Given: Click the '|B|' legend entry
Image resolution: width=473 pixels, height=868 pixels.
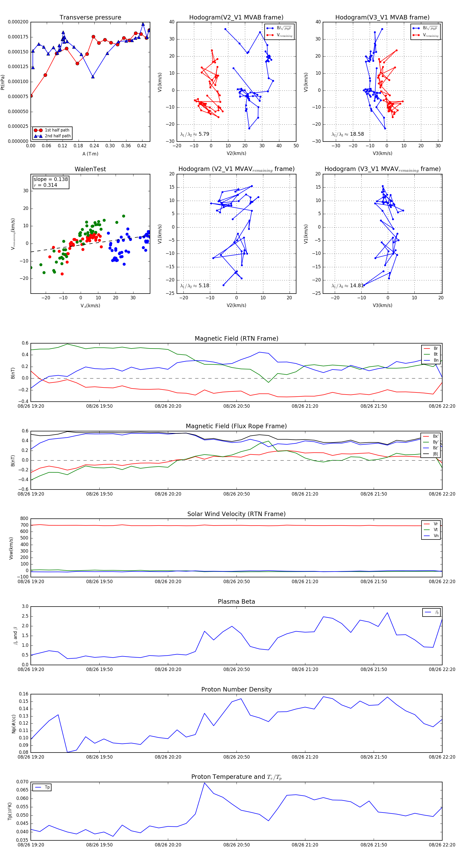Looking at the screenshot, I should (431, 454).
